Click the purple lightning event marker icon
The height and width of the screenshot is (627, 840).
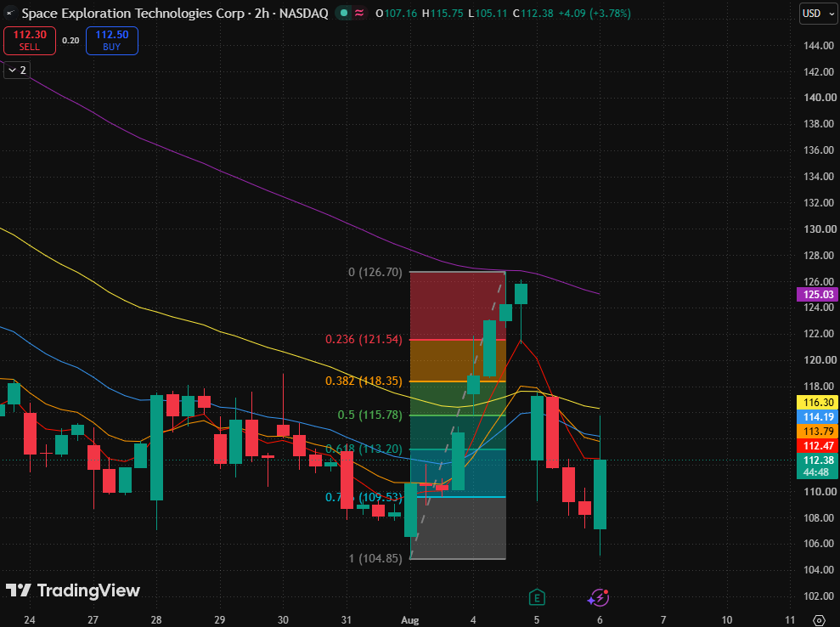[x=599, y=597]
